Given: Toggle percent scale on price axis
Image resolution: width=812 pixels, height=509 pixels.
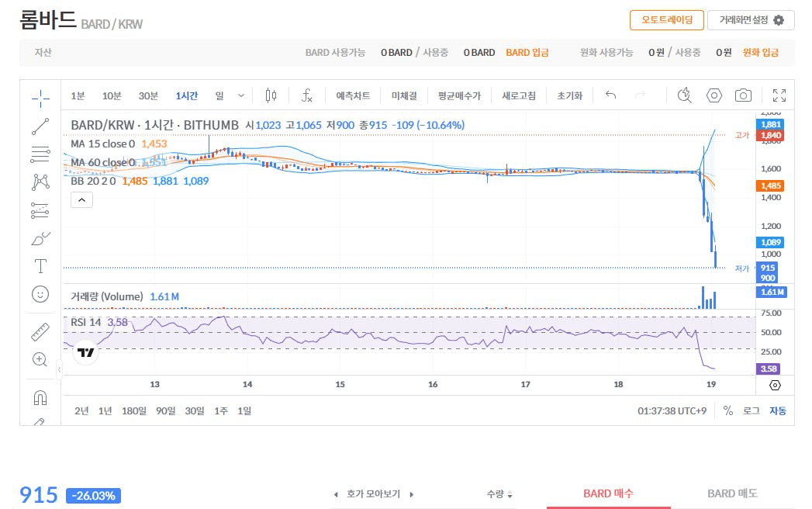Looking at the screenshot, I should 728,410.
